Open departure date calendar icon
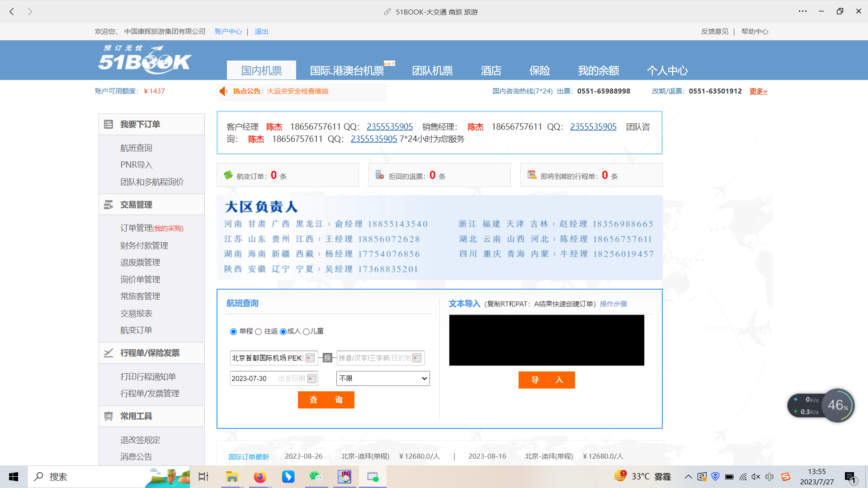Screen dimensions: 868x488 click(x=312, y=379)
